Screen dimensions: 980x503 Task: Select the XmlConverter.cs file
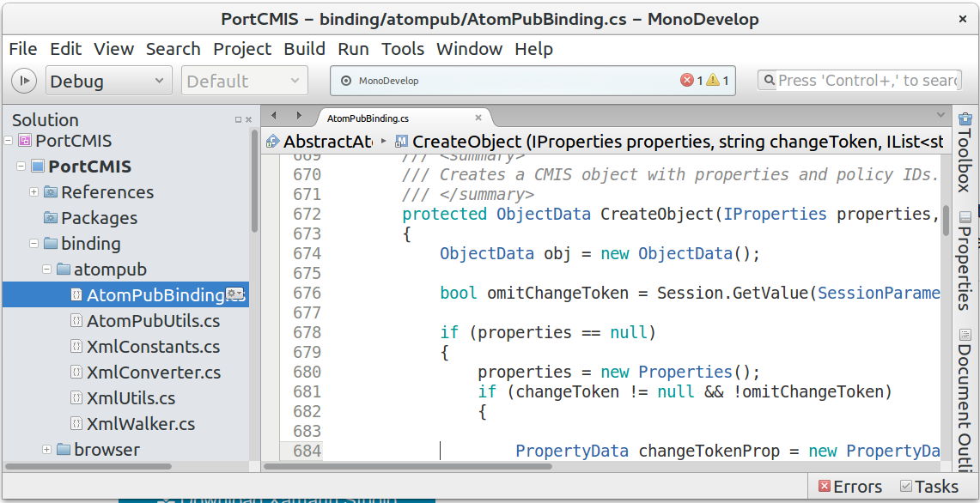tap(154, 373)
